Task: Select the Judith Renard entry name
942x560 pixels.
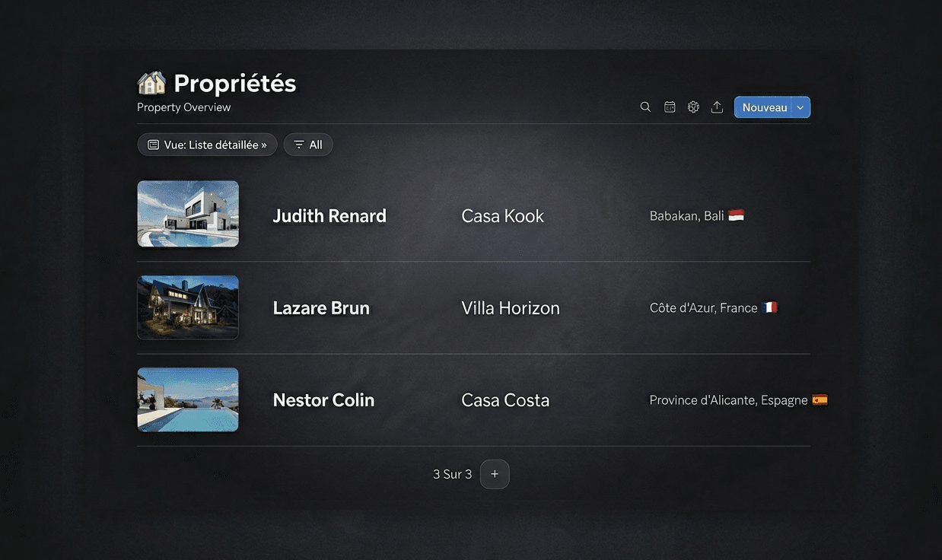Action: 329,216
